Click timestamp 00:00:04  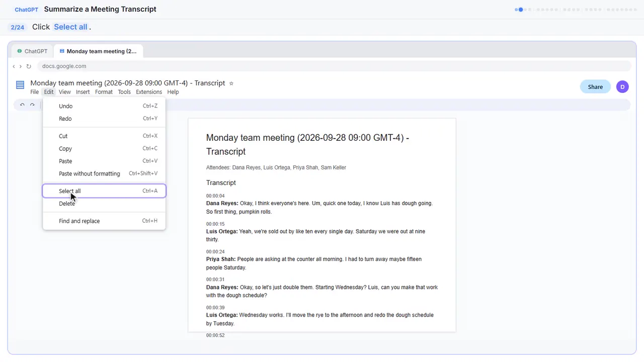pyautogui.click(x=215, y=196)
